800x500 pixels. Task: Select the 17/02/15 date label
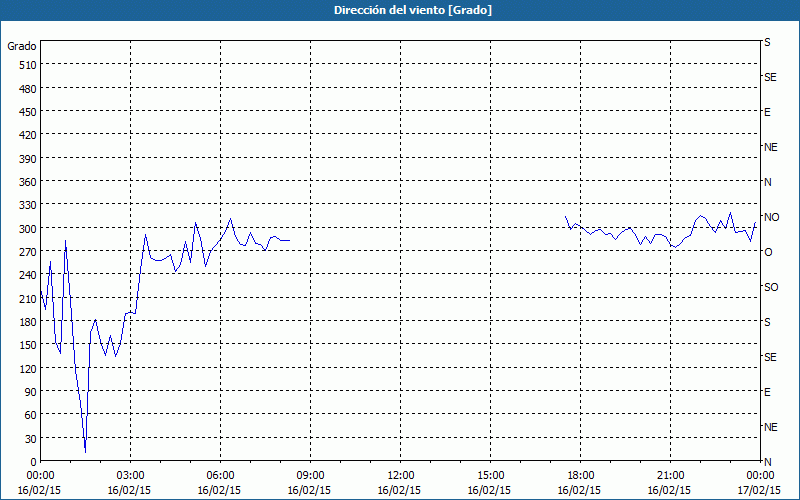(x=759, y=490)
